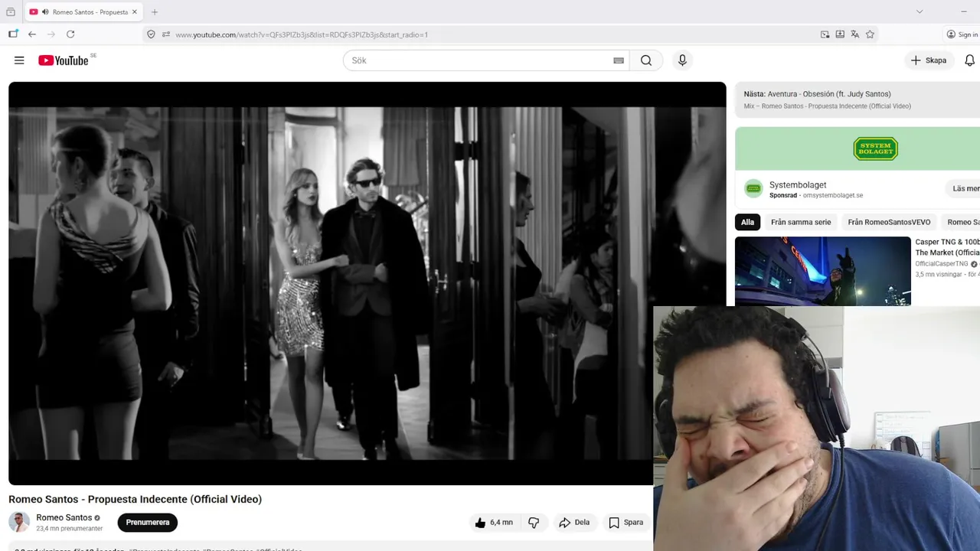Open the tab groups icon at top-left

[11, 12]
